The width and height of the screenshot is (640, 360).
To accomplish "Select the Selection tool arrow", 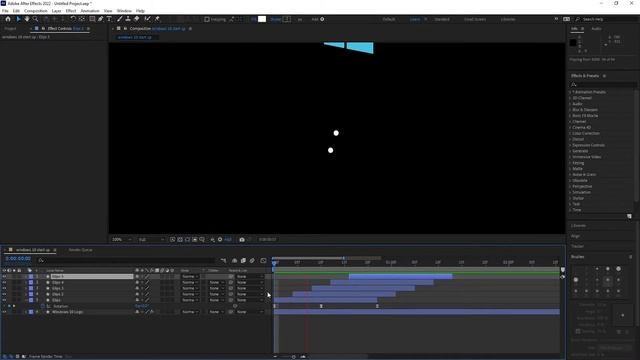I will pos(18,19).
